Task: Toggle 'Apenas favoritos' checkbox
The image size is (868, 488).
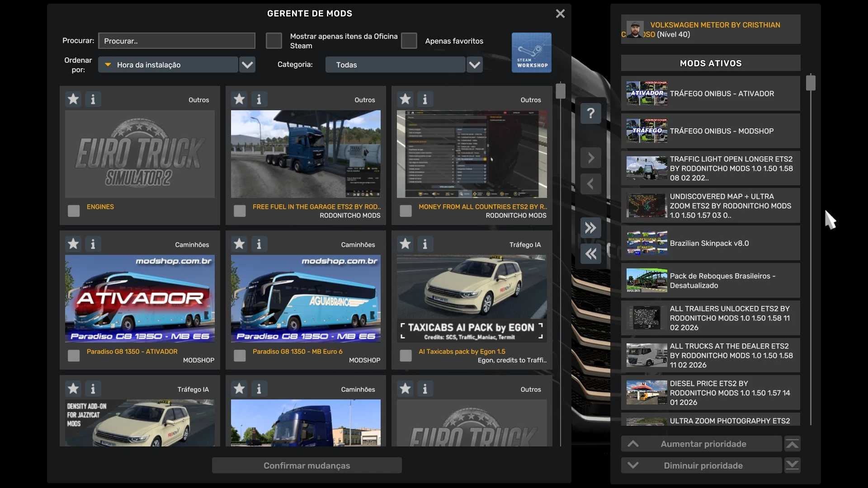Action: (x=409, y=41)
